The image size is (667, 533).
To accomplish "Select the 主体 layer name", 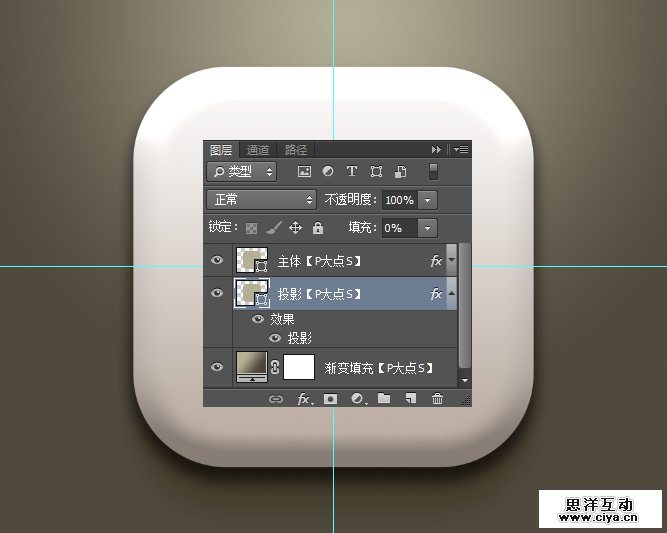I will click(x=319, y=261).
